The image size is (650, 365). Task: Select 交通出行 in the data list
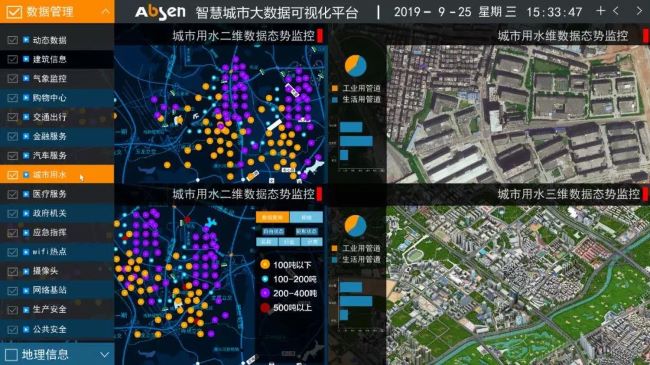[57, 117]
